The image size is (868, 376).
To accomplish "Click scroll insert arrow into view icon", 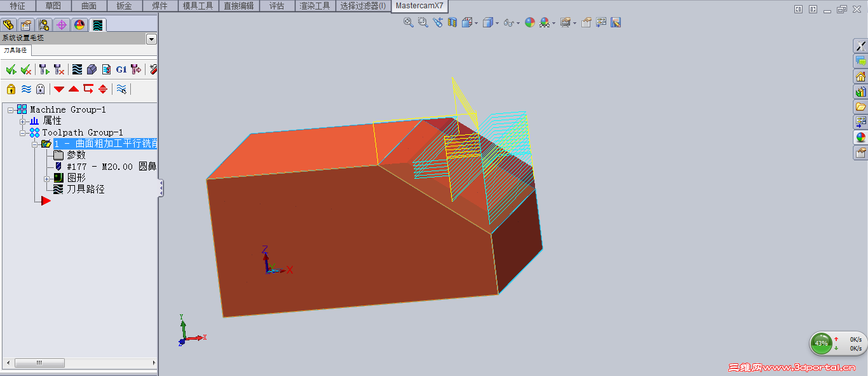I will [103, 88].
